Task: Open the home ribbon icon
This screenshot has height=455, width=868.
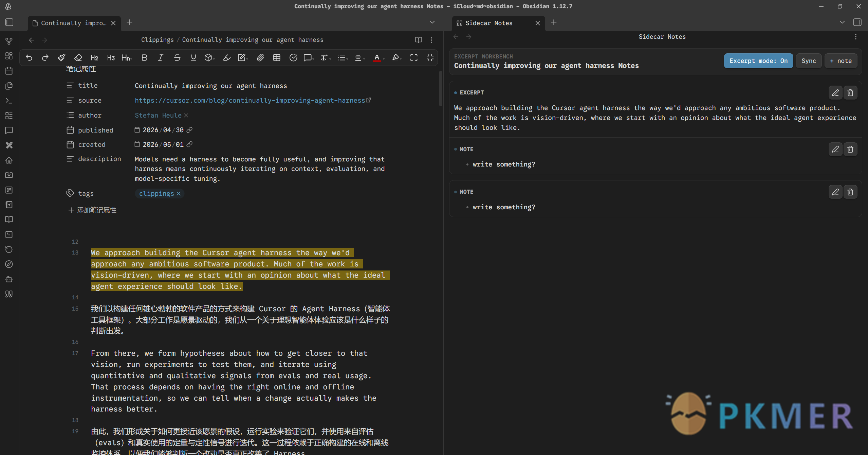Action: tap(9, 160)
